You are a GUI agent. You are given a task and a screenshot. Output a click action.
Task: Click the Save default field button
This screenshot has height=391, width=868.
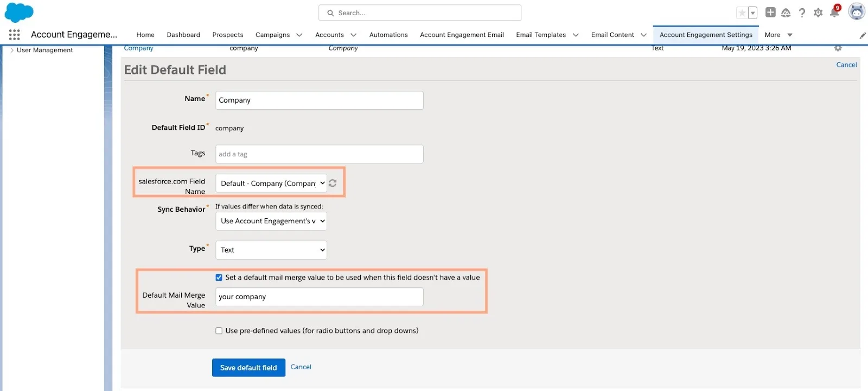pos(248,368)
